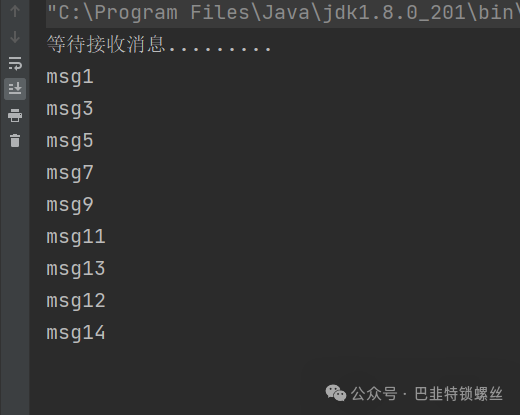520x415 pixels.
Task: Select the msg5 output line
Action: click(x=70, y=141)
